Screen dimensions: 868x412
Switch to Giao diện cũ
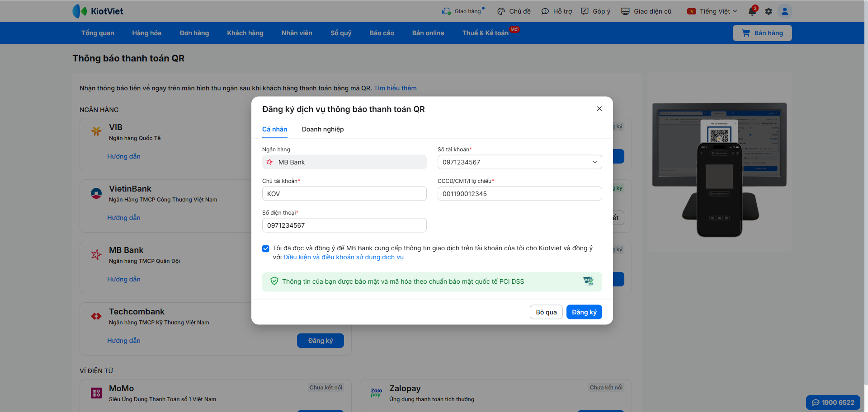[646, 11]
